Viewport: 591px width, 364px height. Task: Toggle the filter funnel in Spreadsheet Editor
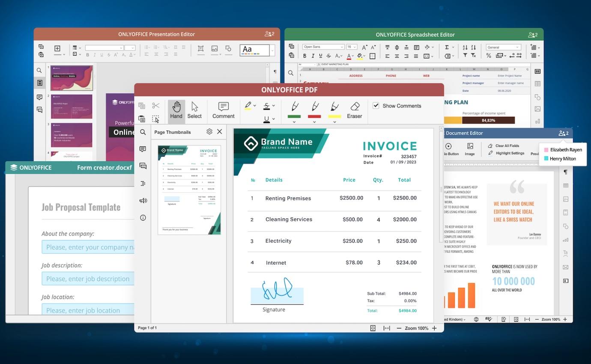point(465,56)
